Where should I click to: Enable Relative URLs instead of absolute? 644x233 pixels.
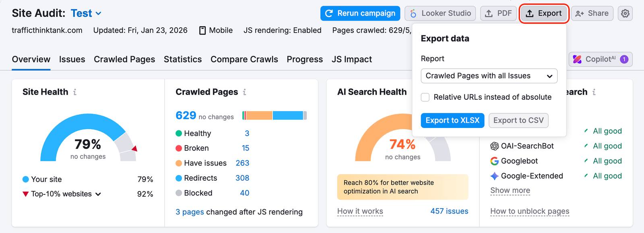click(x=425, y=97)
